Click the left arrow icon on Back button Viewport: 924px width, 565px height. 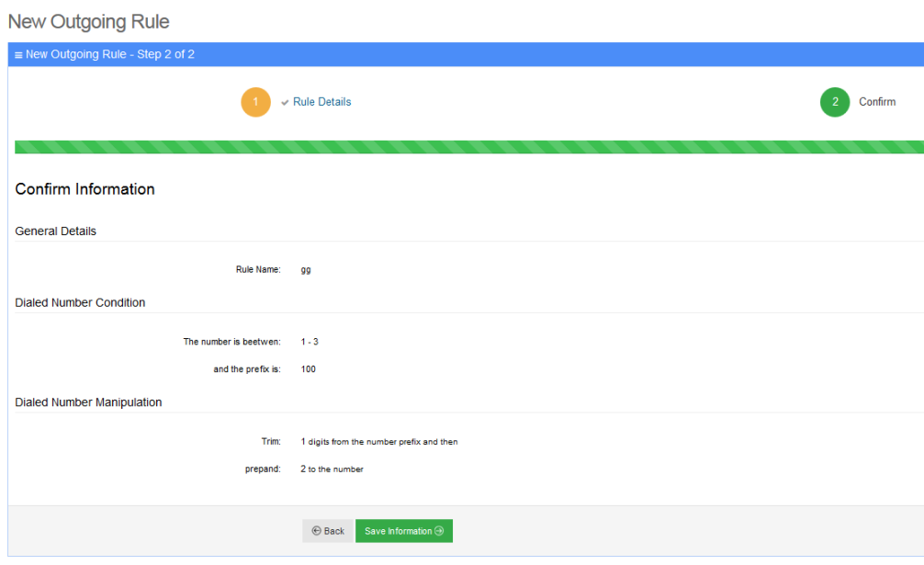coord(316,531)
